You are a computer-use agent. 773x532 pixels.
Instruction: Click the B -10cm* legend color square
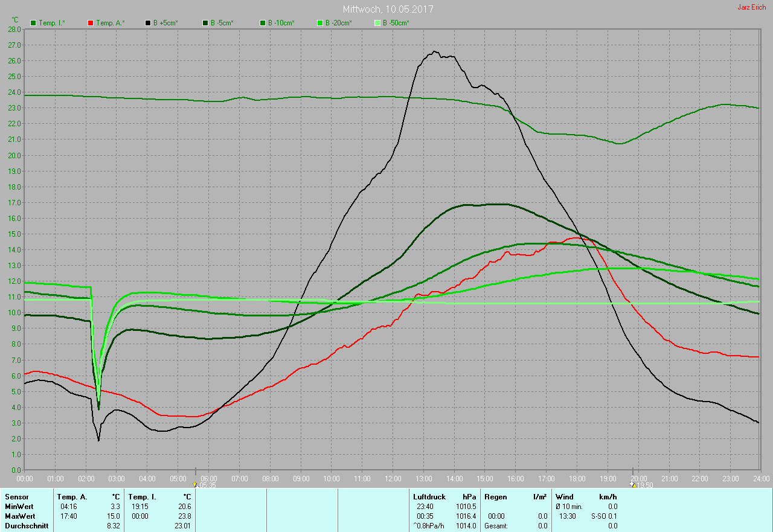263,23
